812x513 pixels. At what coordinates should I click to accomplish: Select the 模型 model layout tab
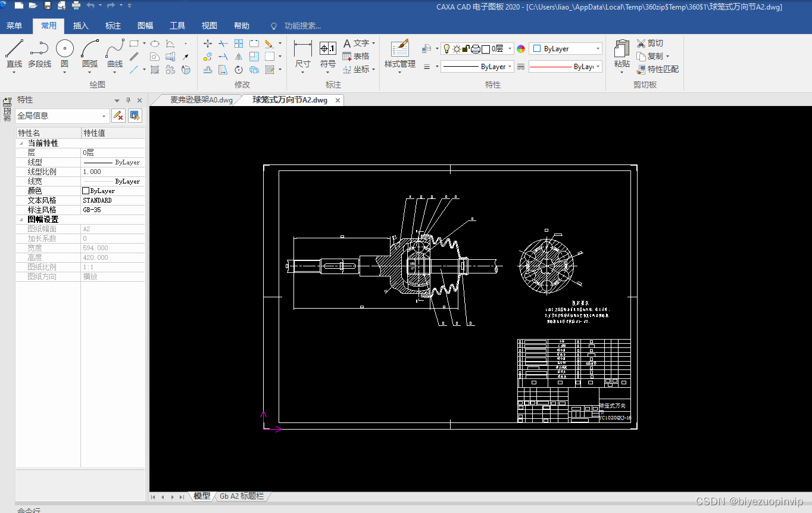[x=202, y=496]
